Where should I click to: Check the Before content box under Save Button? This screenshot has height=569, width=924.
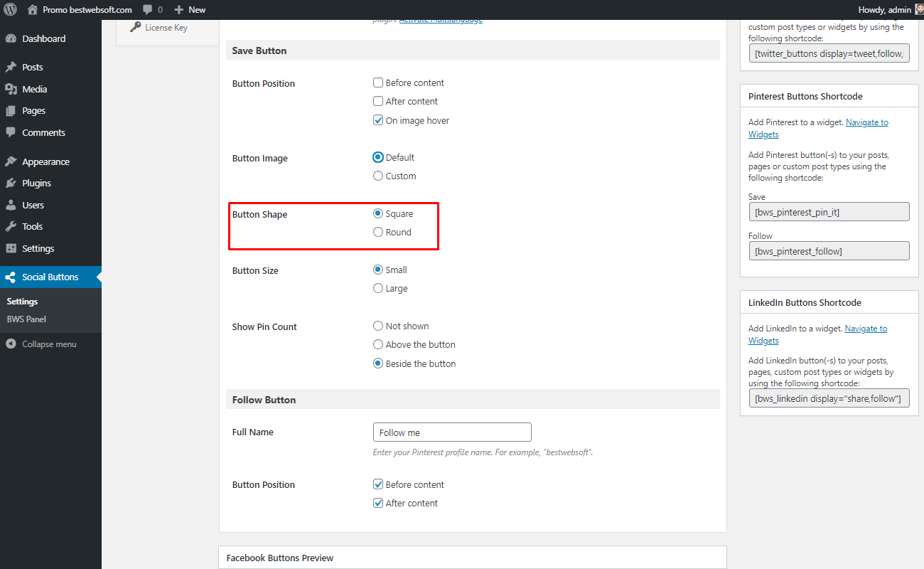[x=378, y=83]
